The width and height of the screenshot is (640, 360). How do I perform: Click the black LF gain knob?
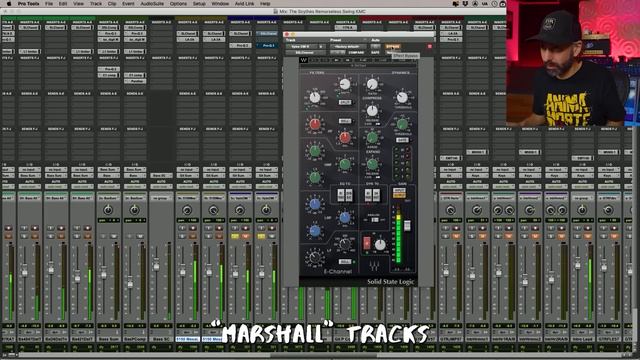coord(315,257)
